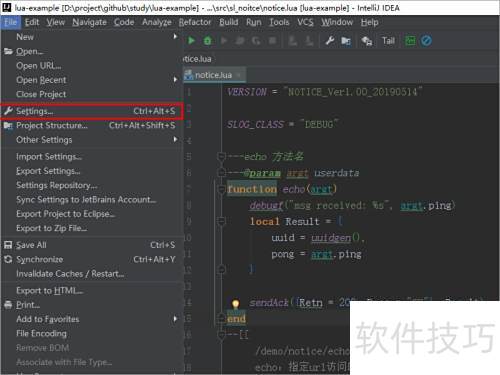Viewport: 500px width, 375px height.
Task: Open settings via toolbar wrench icon
Action: [330, 41]
